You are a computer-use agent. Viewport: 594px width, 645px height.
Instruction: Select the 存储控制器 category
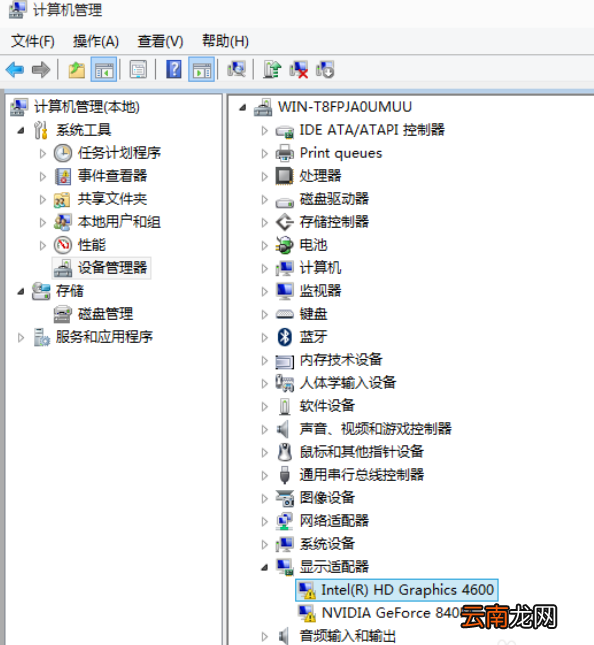click(334, 222)
